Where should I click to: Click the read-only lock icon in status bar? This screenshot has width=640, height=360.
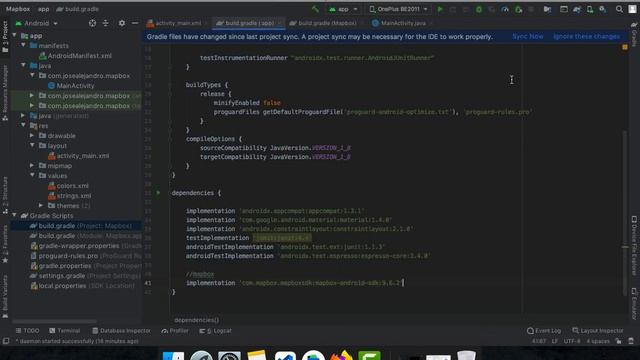click(x=619, y=341)
